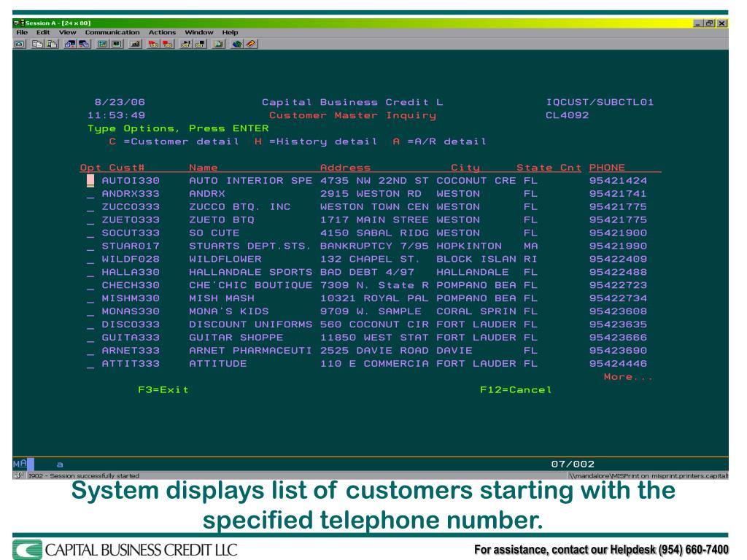Click the PHONE column header
The image size is (747, 560).
607,168
